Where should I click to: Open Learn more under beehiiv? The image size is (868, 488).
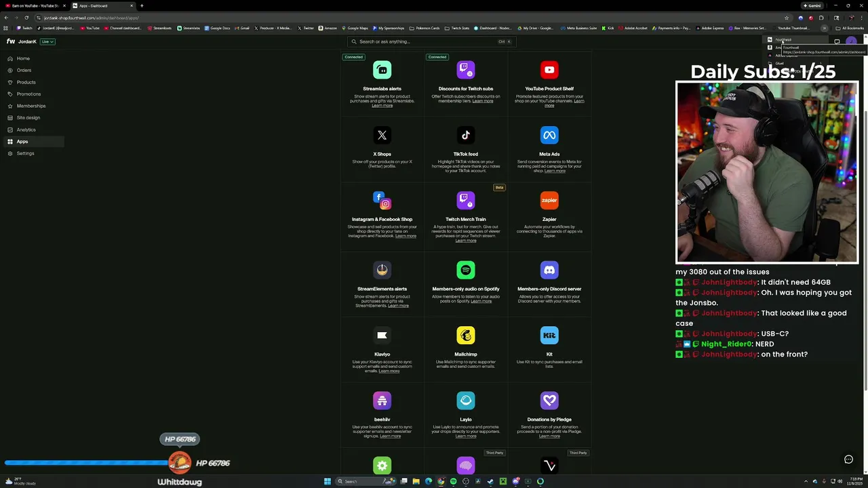pyautogui.click(x=390, y=436)
